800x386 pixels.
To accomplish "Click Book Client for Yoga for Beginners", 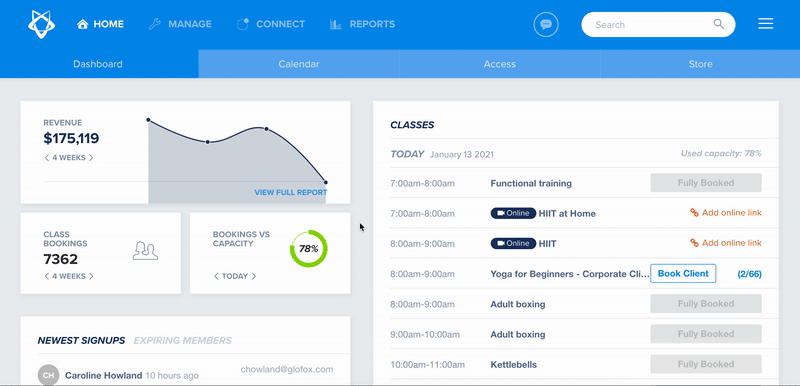I will tap(683, 273).
